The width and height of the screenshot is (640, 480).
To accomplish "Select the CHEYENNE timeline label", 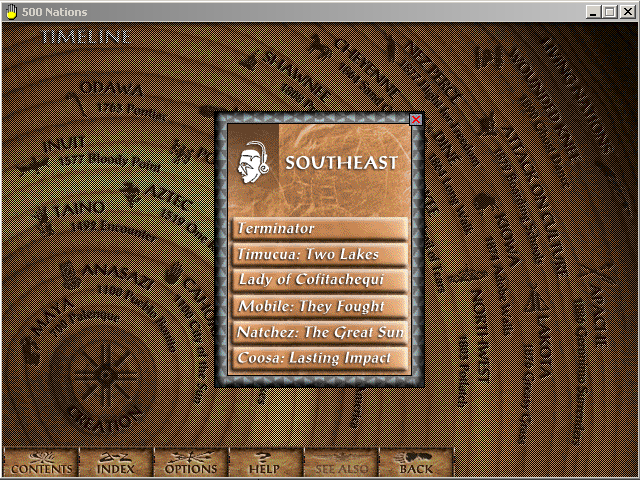I will [367, 68].
